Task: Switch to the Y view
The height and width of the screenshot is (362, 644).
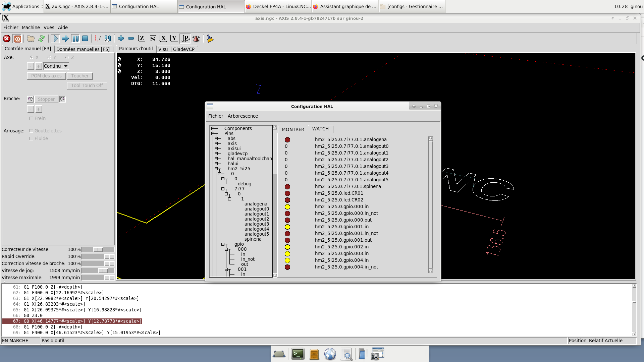Action: [174, 39]
